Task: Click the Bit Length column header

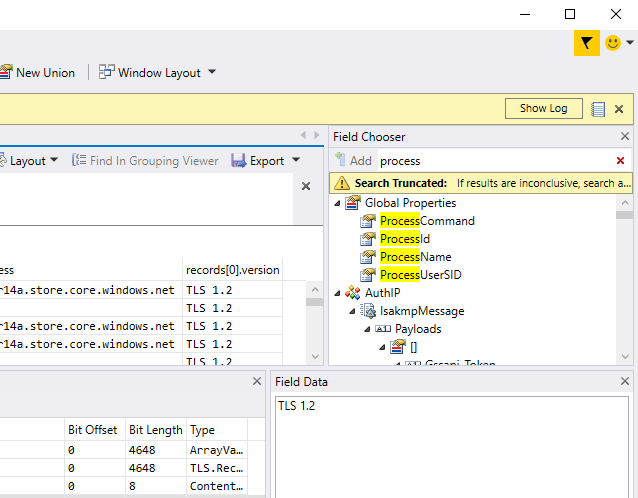Action: tap(156, 430)
